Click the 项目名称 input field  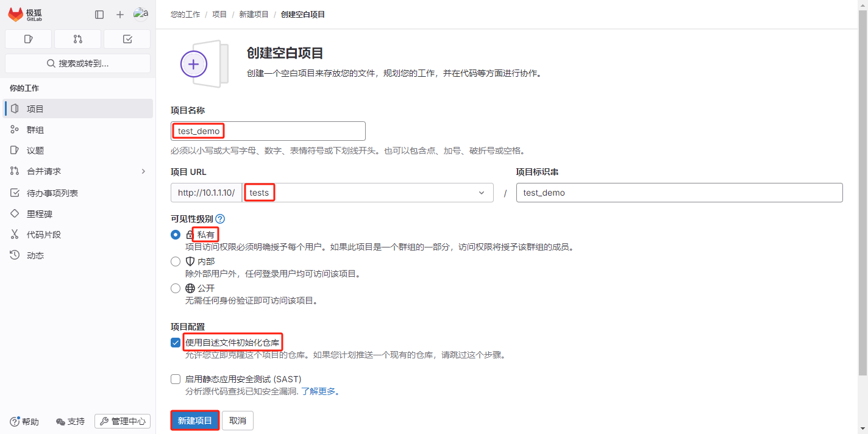pyautogui.click(x=268, y=131)
